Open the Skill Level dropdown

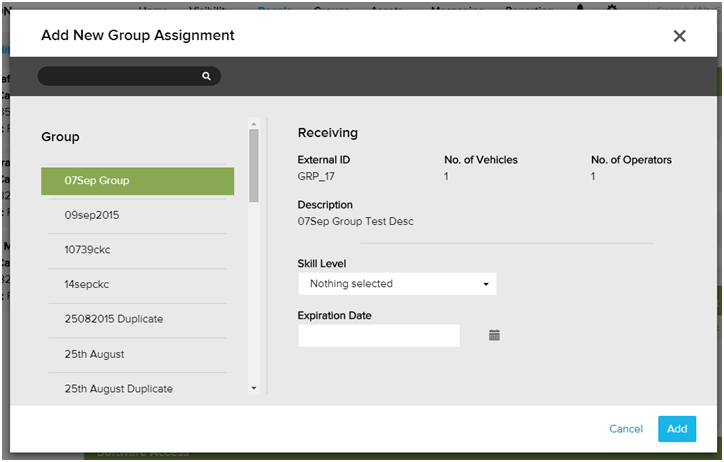tap(397, 284)
